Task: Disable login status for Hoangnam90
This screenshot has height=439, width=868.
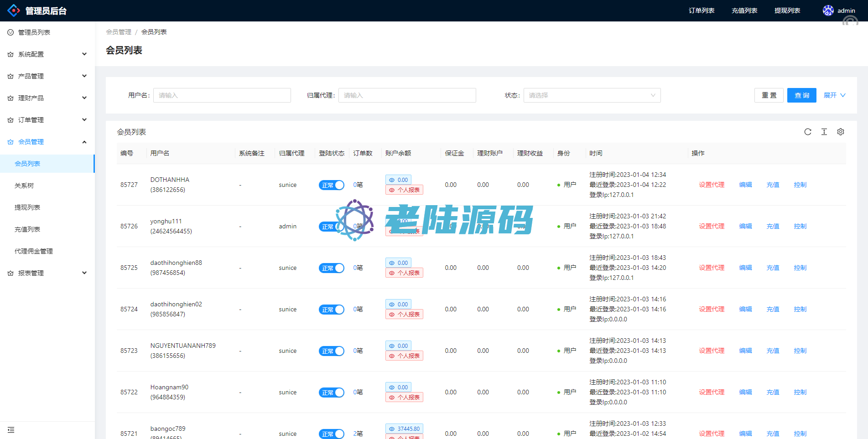Action: 331,393
